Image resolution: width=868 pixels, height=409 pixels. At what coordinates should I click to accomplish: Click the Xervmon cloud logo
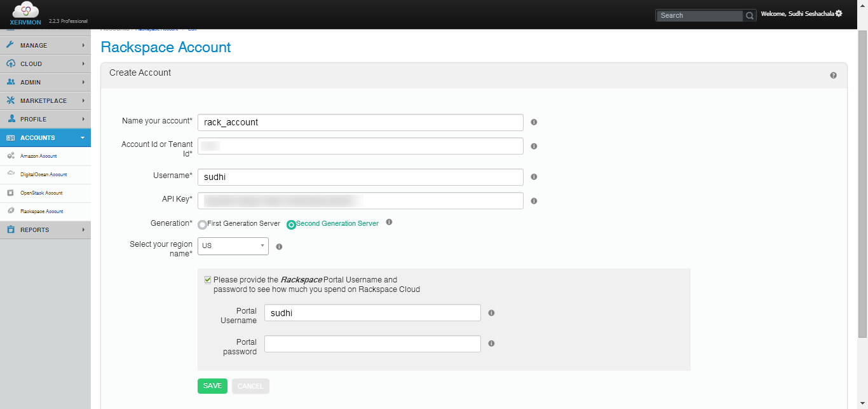[25, 13]
